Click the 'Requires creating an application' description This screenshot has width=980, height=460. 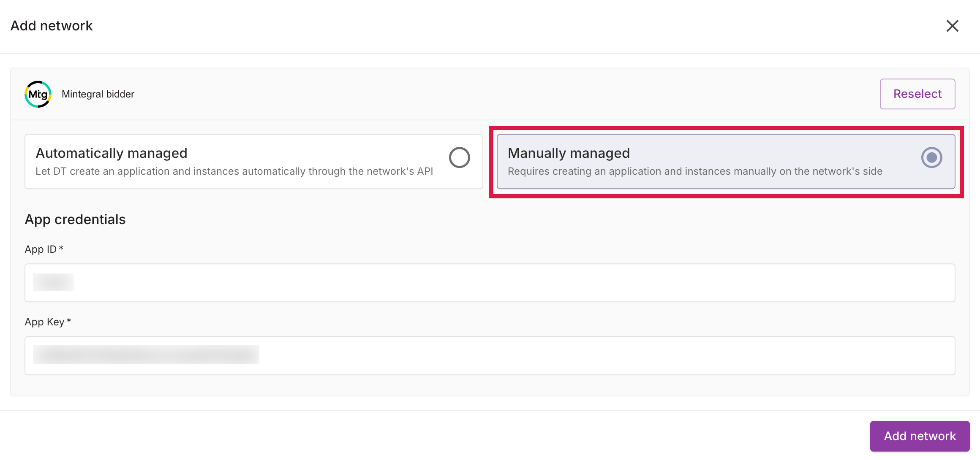coord(695,171)
